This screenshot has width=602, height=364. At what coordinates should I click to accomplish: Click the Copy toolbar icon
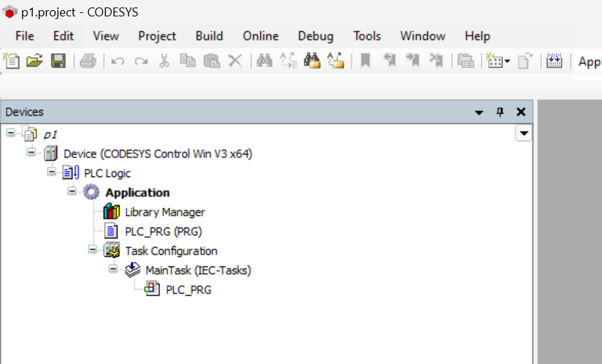coord(188,61)
